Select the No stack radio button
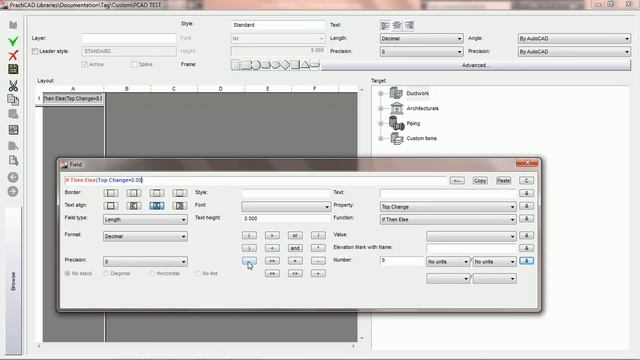 point(68,273)
